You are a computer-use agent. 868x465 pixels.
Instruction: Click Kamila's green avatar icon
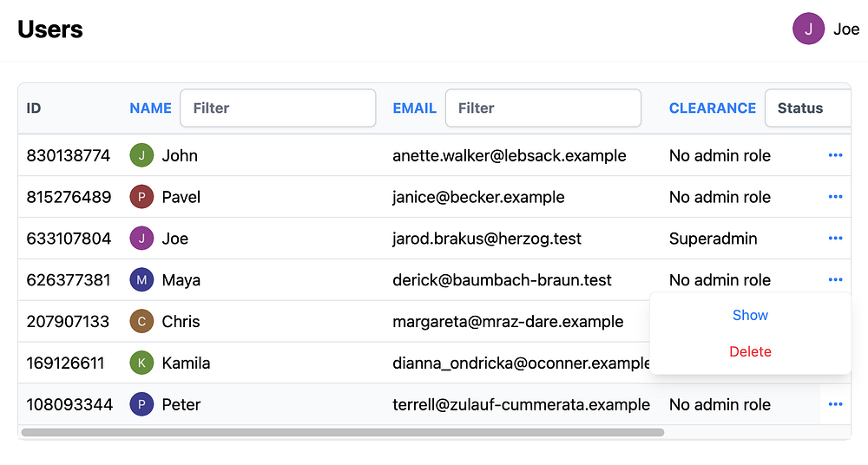point(141,363)
